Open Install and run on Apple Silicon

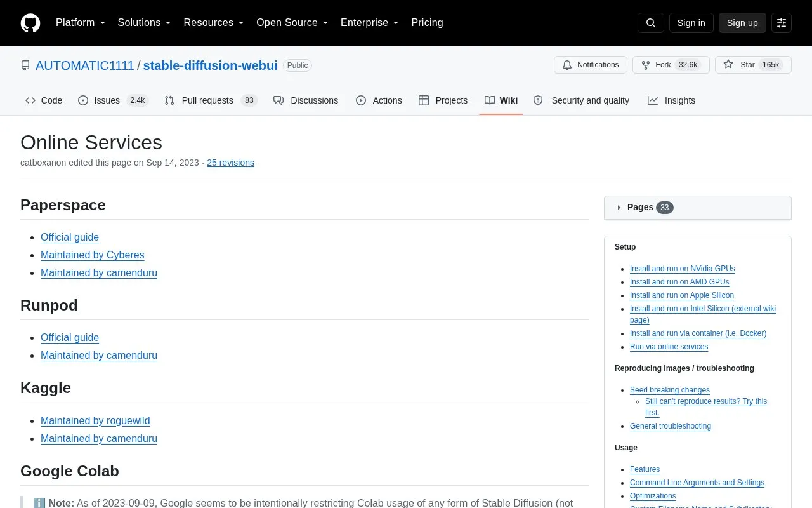click(682, 295)
